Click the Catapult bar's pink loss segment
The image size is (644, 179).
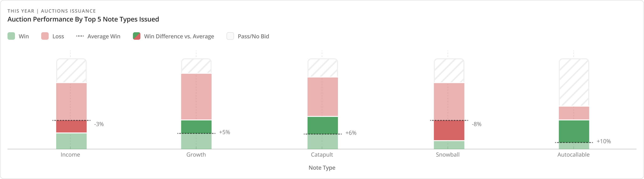(x=322, y=97)
